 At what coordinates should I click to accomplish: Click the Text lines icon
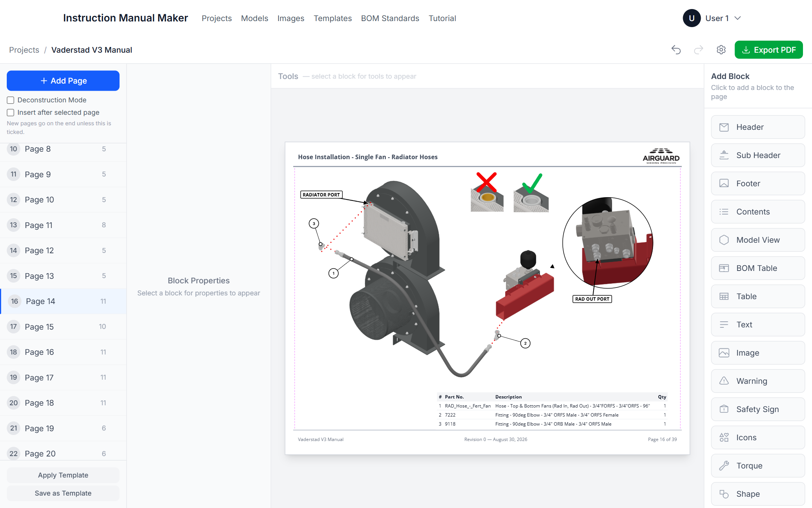click(724, 325)
